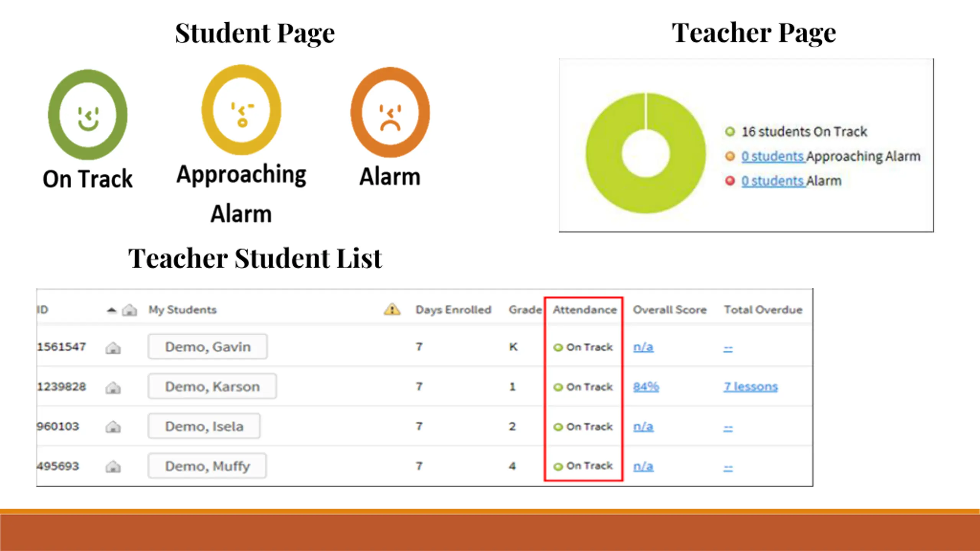This screenshot has height=551, width=980.
Task: Click the house icon in the table header
Action: point(129,310)
